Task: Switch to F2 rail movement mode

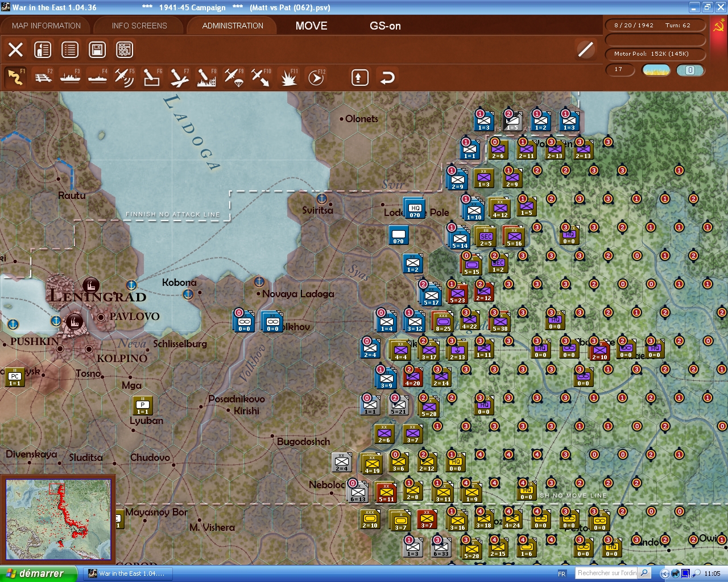Action: point(43,77)
